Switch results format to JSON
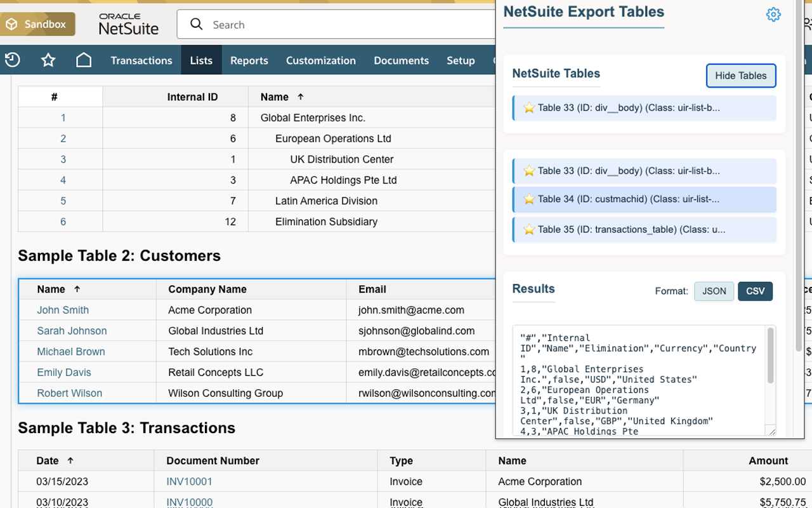 click(x=714, y=291)
